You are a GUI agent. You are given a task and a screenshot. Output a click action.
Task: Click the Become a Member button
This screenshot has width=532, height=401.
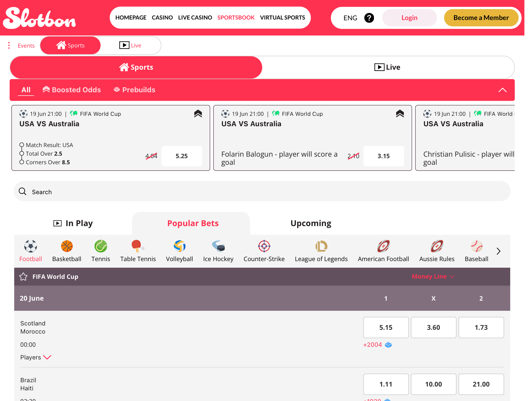[x=481, y=18]
